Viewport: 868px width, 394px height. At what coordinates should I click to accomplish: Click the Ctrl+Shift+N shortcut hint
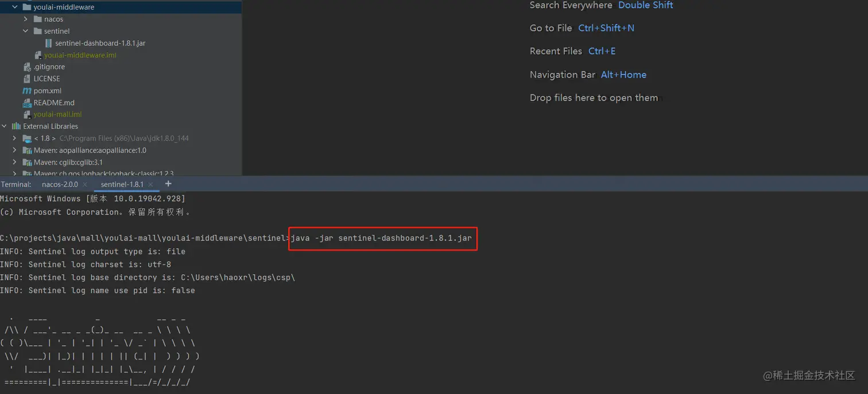tap(606, 28)
